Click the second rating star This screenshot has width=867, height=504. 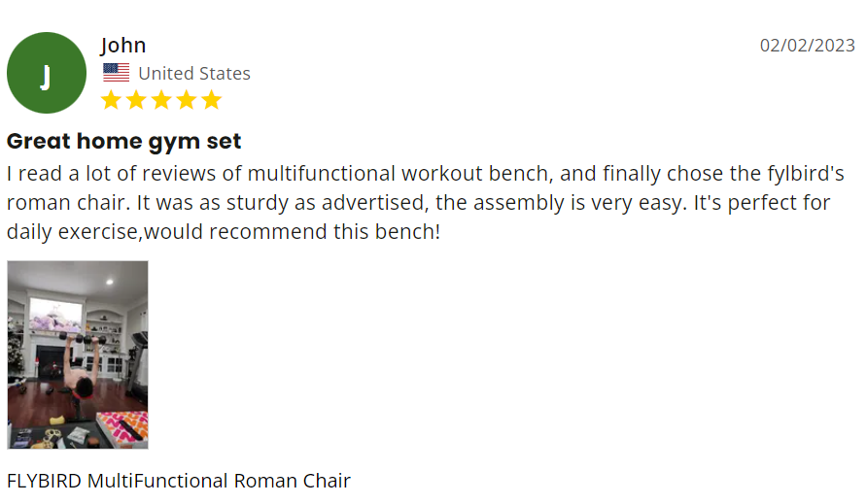(x=136, y=100)
